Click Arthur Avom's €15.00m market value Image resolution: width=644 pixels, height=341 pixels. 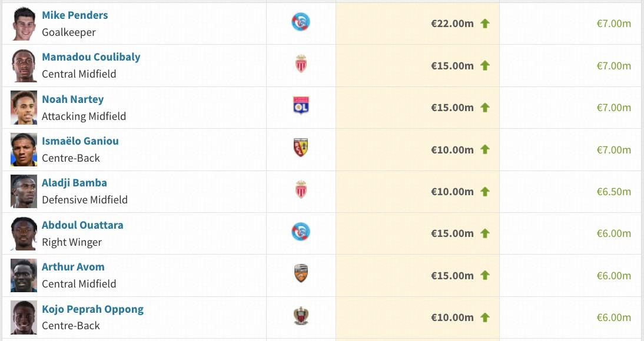pyautogui.click(x=452, y=276)
